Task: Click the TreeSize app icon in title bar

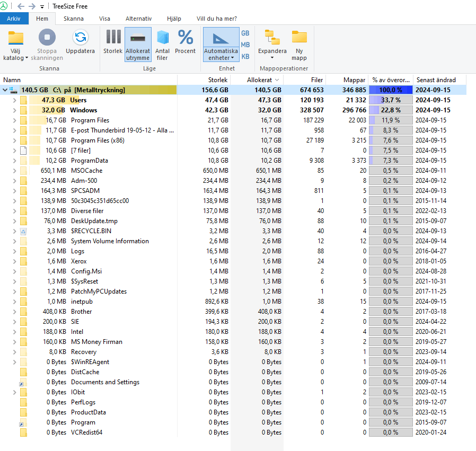Action: pos(4,6)
